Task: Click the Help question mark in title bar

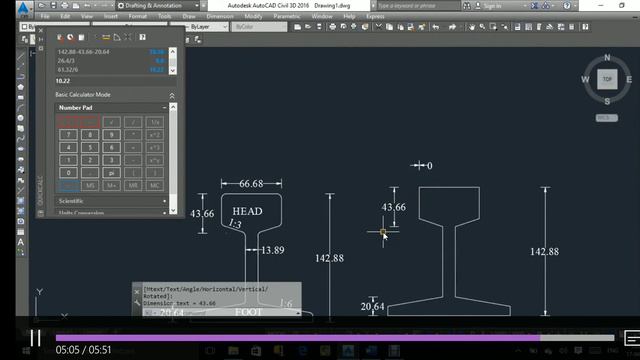Action: tap(567, 6)
